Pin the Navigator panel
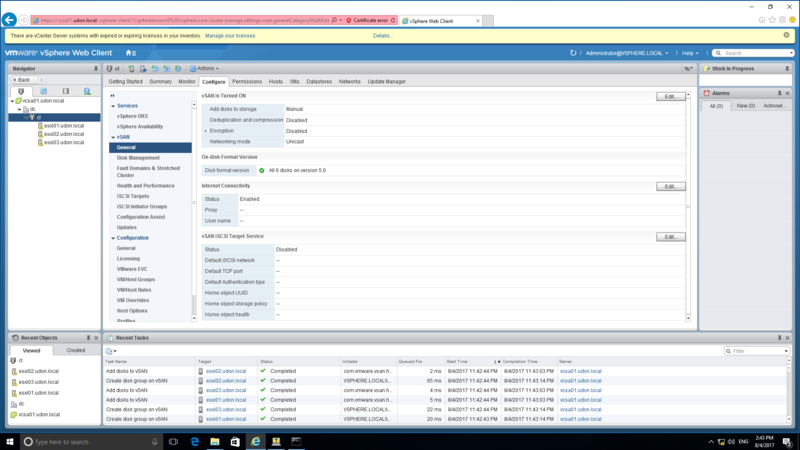The height and width of the screenshot is (450, 800). [x=95, y=68]
